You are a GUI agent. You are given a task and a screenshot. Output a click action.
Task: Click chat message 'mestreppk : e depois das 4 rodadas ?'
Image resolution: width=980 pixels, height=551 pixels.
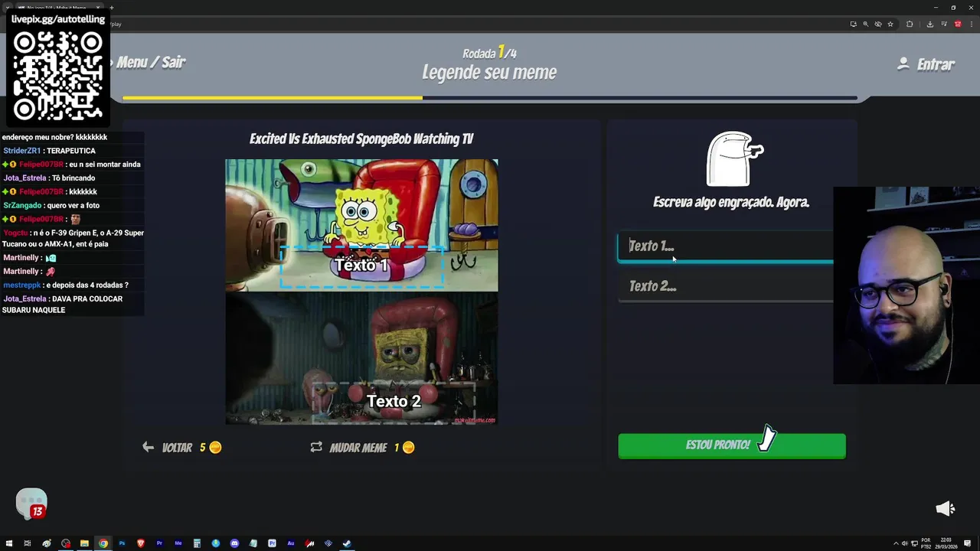66,285
